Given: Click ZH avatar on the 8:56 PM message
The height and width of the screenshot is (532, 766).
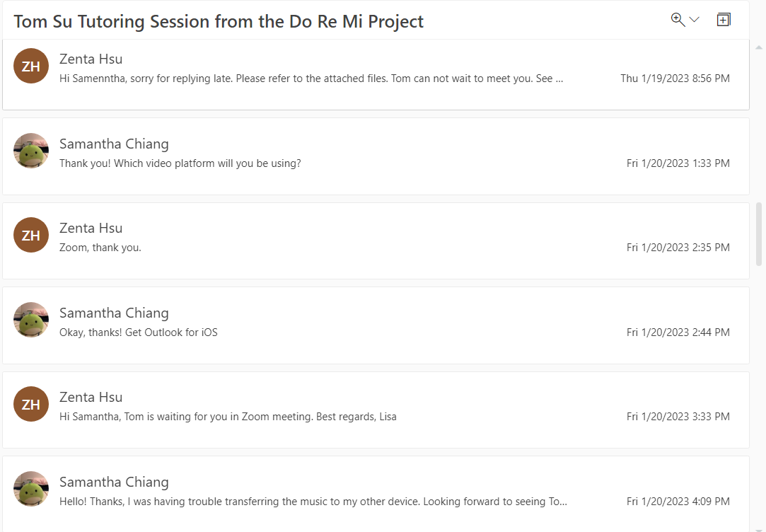Looking at the screenshot, I should click(31, 66).
